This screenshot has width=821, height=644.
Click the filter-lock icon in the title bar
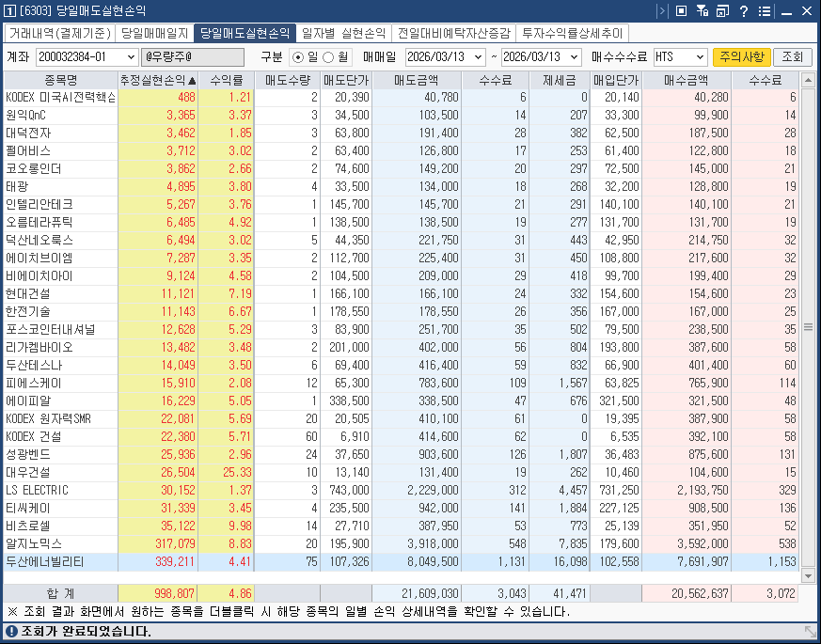point(702,11)
